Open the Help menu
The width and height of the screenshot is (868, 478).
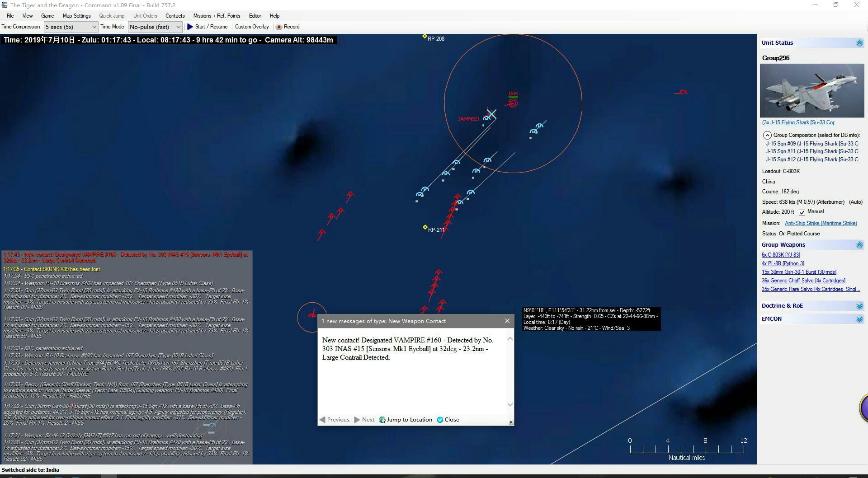point(274,16)
